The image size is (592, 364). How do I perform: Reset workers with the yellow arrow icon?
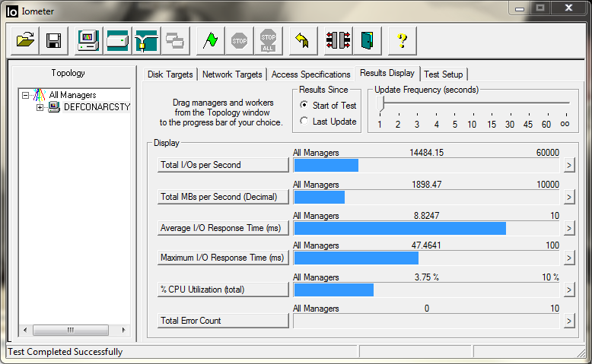tap(302, 40)
